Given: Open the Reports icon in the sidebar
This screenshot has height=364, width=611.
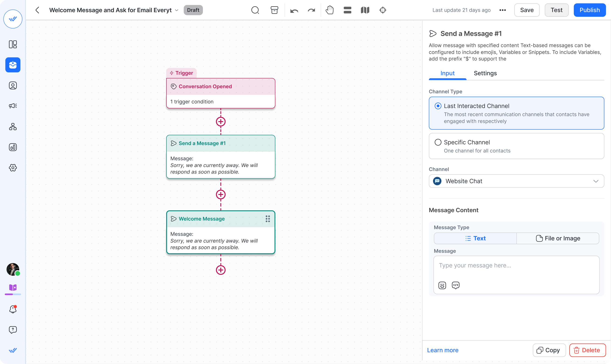Looking at the screenshot, I should (x=13, y=147).
